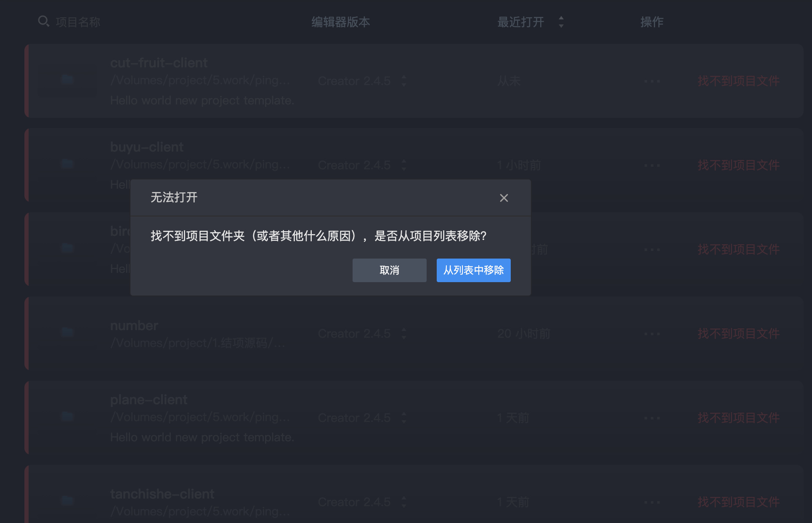Expand editor version dropdown for tanchishe-client
Viewport: 812px width, 523px height.
pos(403,502)
